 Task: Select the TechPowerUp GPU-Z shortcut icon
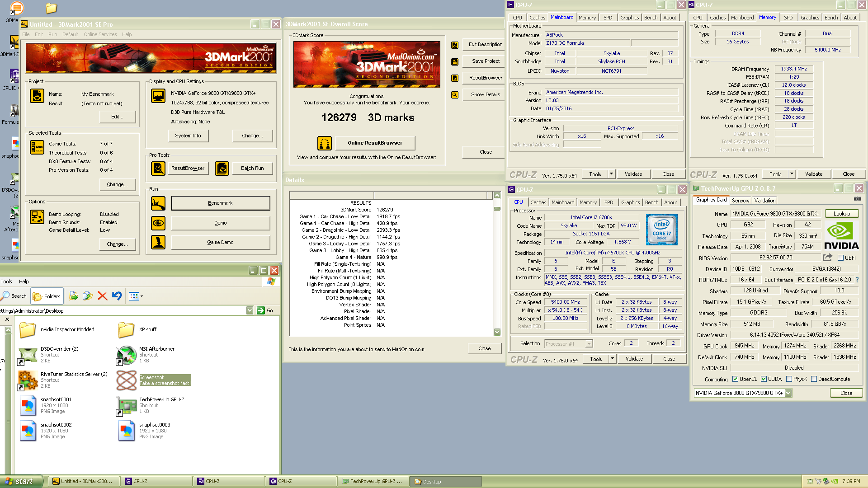(x=126, y=406)
